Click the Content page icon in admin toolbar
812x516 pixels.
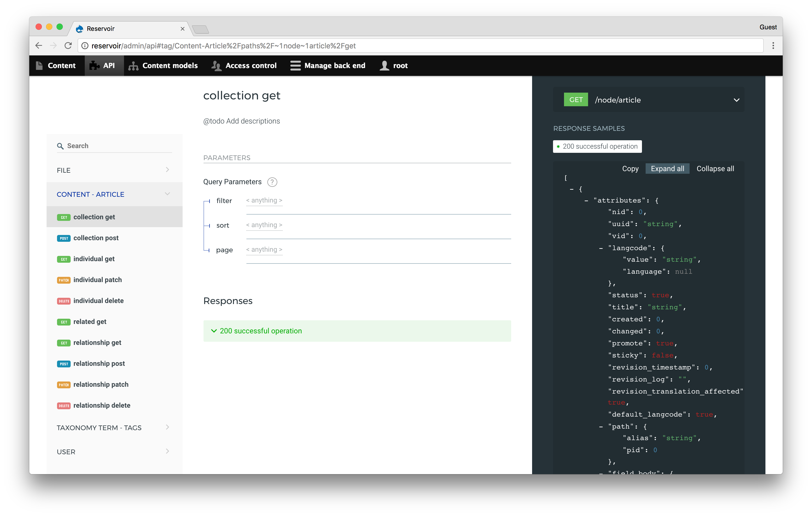[40, 65]
